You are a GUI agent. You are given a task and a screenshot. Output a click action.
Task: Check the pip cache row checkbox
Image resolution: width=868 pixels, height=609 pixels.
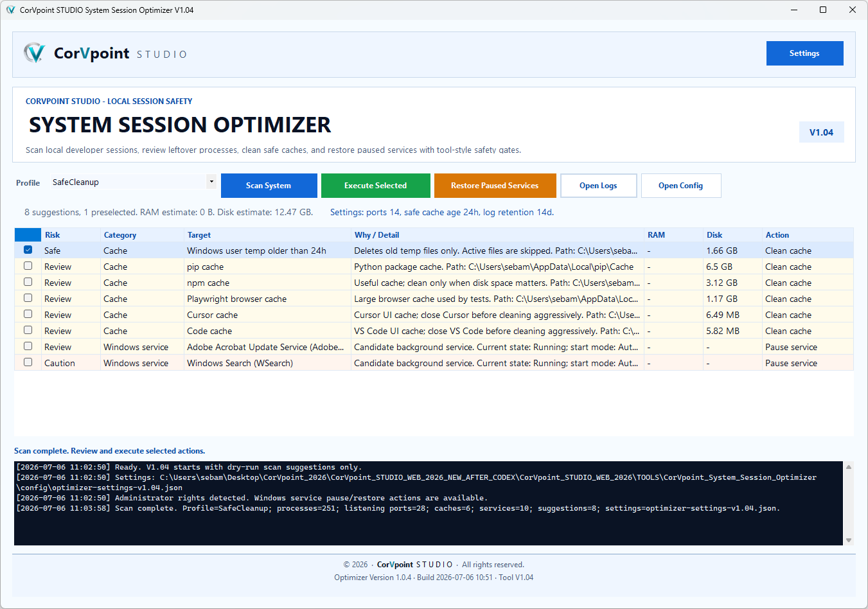pyautogui.click(x=28, y=266)
